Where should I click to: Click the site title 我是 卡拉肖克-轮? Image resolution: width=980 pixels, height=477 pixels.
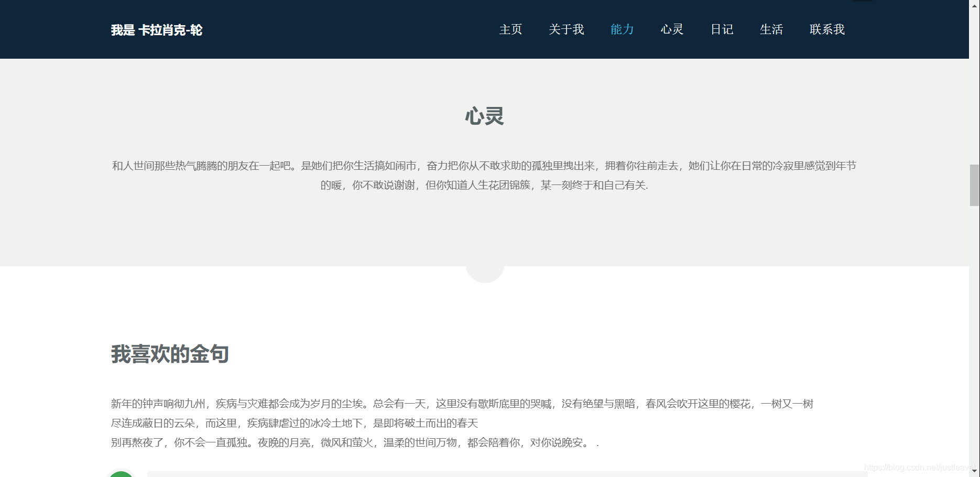coord(157,30)
